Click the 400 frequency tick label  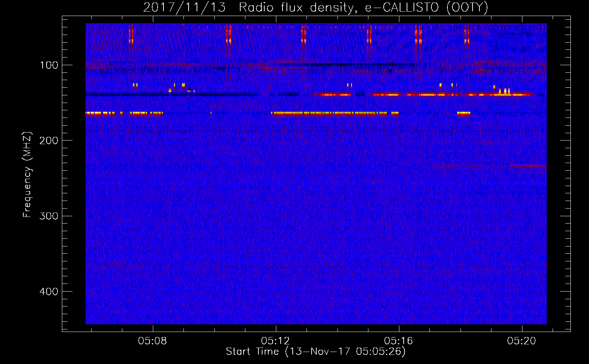pos(49,292)
